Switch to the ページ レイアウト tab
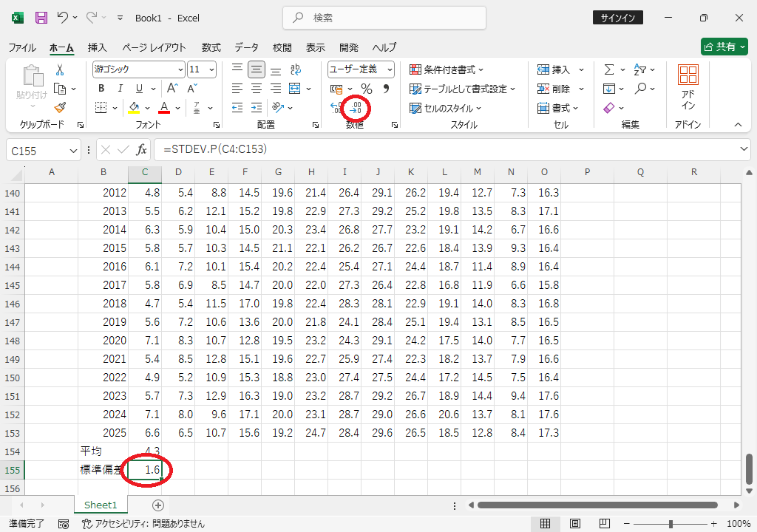Screen dimensions: 757x532 [x=154, y=47]
